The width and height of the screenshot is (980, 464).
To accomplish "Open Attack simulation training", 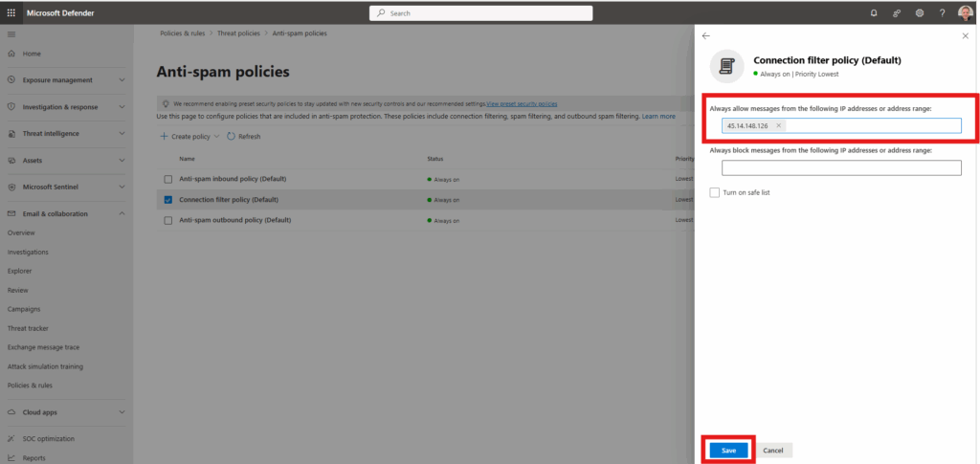I will tap(45, 366).
